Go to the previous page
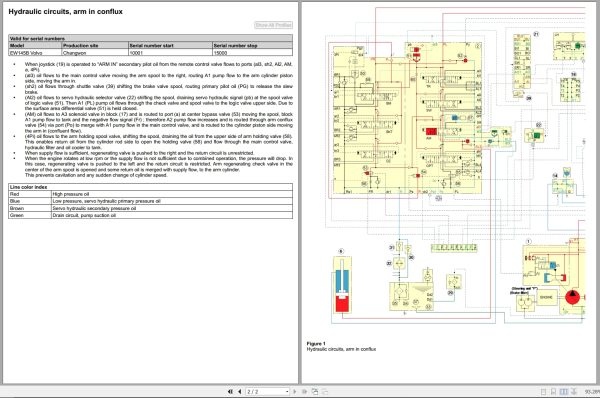600x398 pixels. 240,391
